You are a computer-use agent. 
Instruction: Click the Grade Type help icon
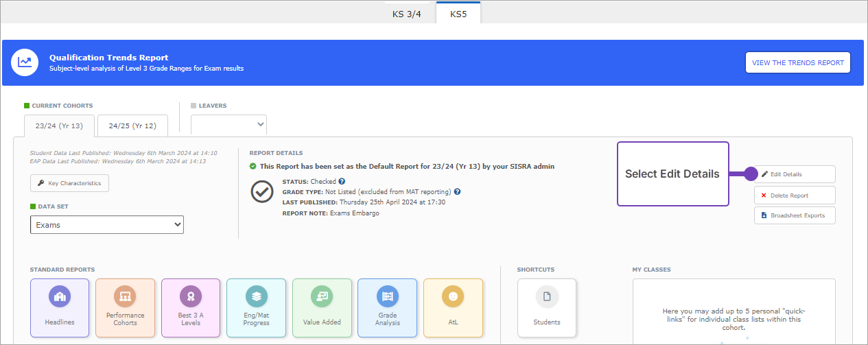tap(457, 192)
